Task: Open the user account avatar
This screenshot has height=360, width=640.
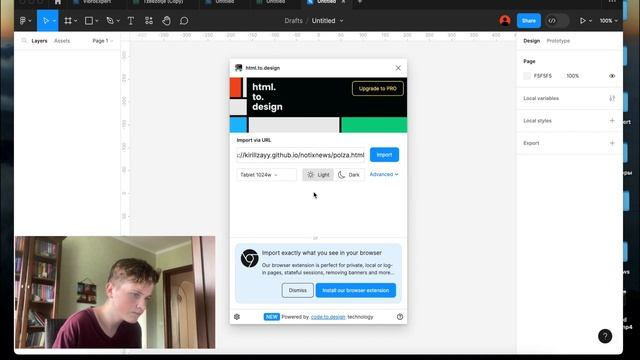Action: pos(505,20)
